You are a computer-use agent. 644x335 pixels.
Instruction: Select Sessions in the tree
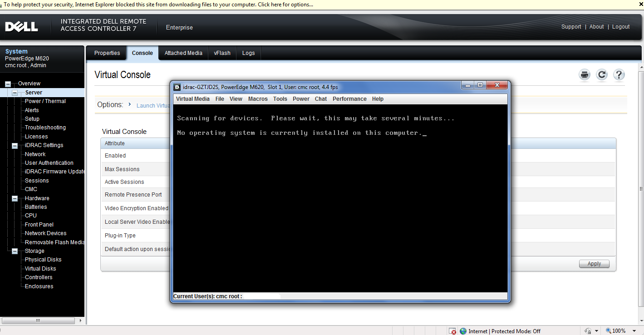point(37,181)
